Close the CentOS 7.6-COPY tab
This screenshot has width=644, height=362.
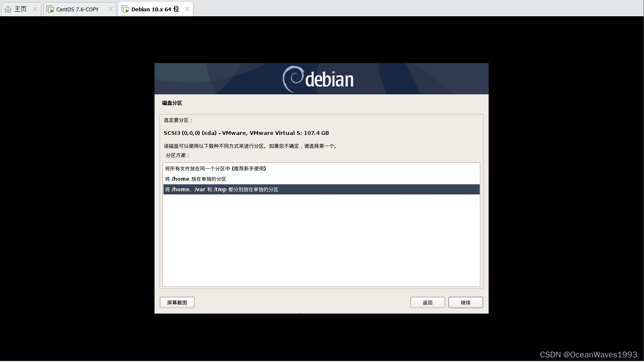point(110,9)
